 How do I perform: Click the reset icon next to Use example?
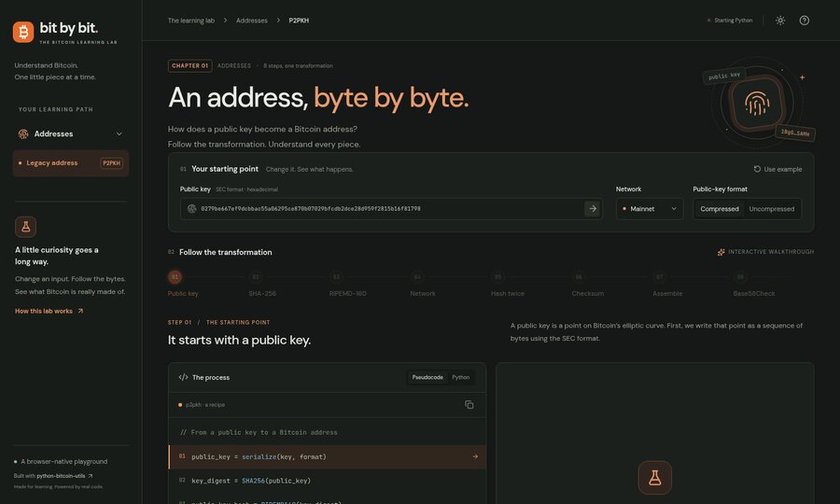[x=757, y=169]
